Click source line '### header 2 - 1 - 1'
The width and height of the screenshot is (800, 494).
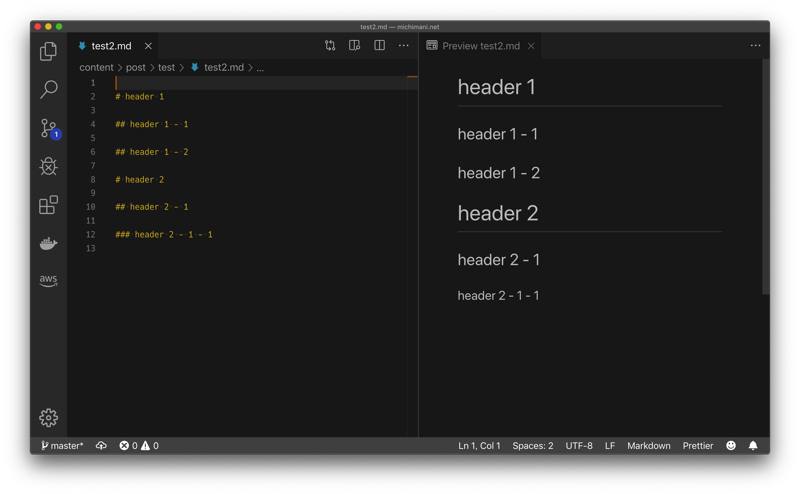click(x=164, y=234)
